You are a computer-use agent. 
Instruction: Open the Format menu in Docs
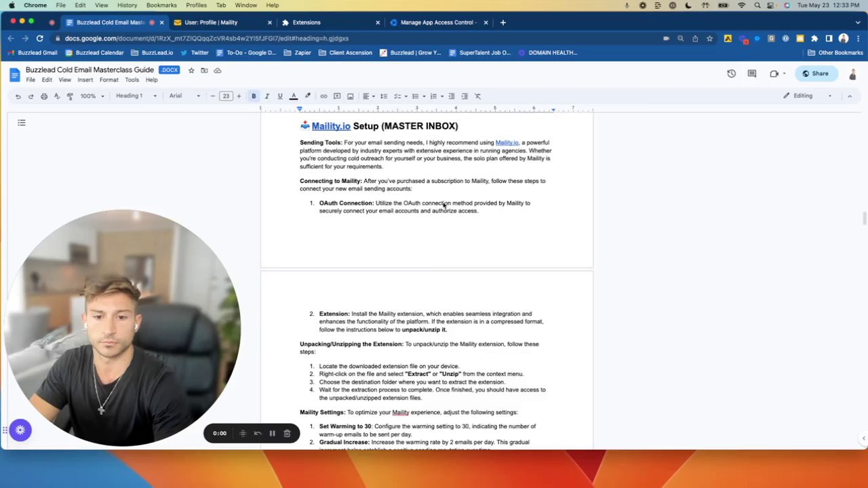point(108,80)
